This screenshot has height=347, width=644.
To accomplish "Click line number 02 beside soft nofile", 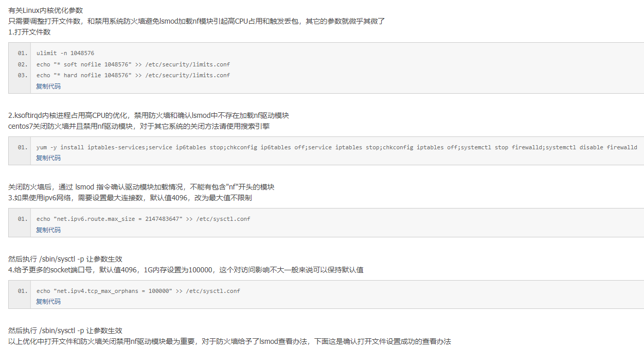I will point(23,65).
